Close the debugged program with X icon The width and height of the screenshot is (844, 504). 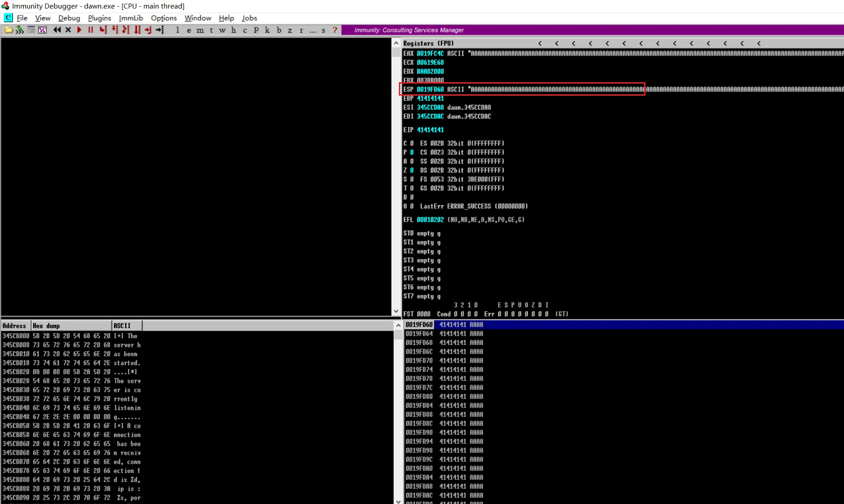tap(68, 30)
